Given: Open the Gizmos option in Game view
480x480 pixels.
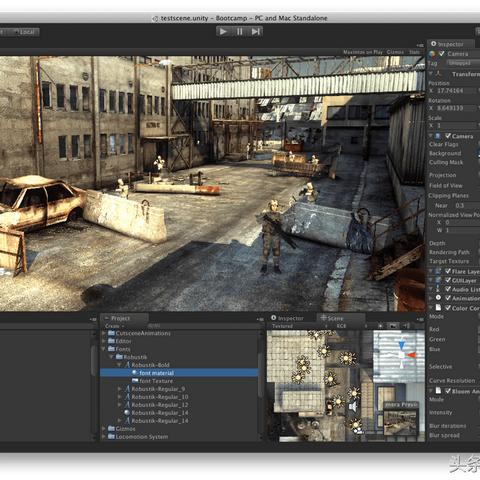Looking at the screenshot, I should click(395, 52).
